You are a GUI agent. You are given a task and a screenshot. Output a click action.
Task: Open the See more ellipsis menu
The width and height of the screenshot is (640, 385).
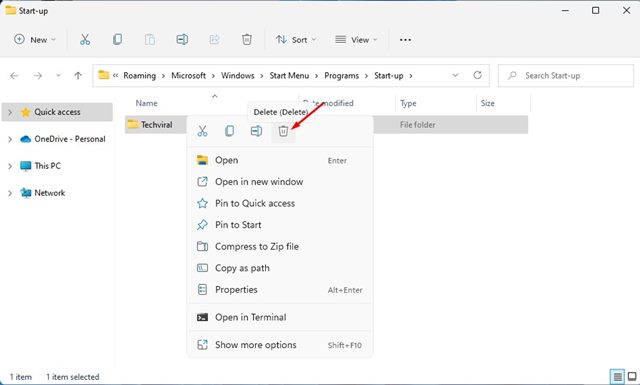click(405, 40)
